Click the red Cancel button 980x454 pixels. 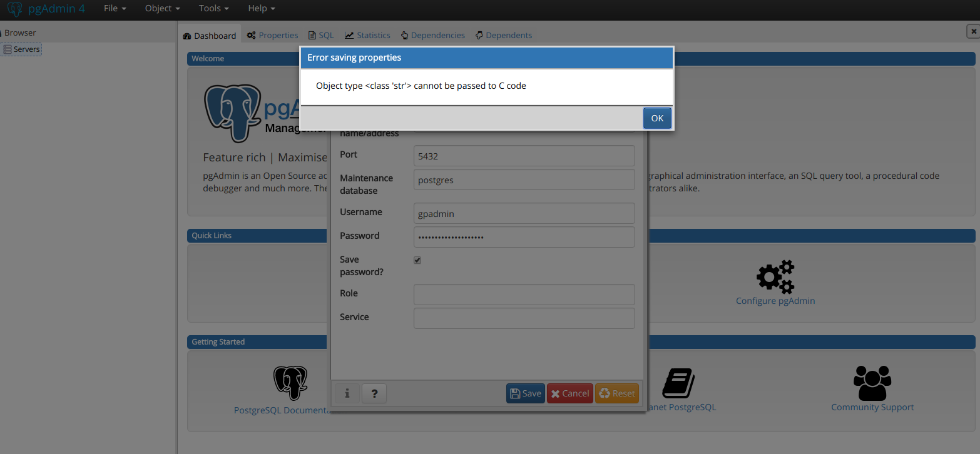pyautogui.click(x=569, y=393)
